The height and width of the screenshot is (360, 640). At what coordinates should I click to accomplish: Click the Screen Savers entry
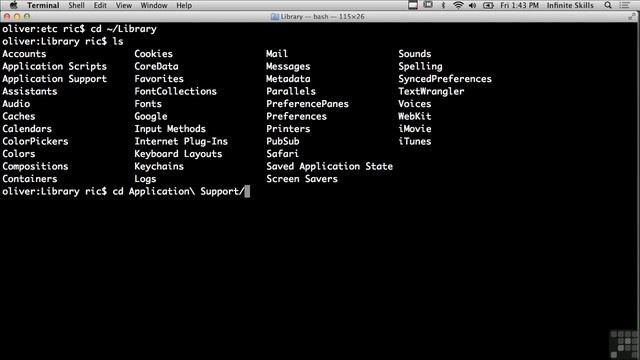pyautogui.click(x=302, y=179)
